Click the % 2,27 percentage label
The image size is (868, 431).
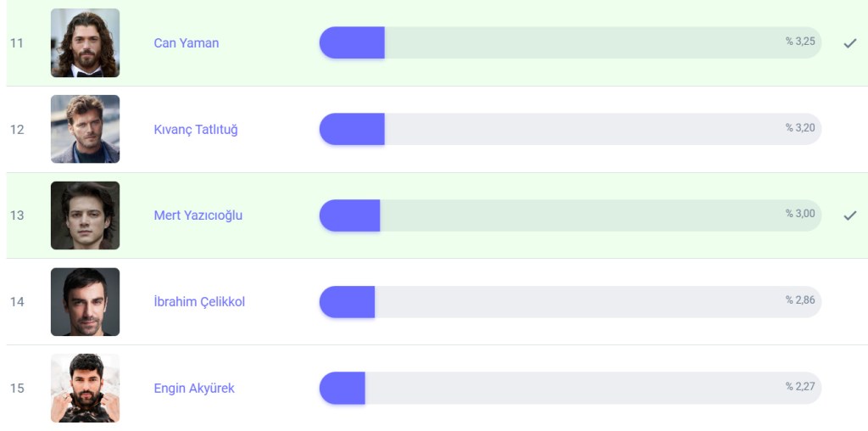click(799, 387)
